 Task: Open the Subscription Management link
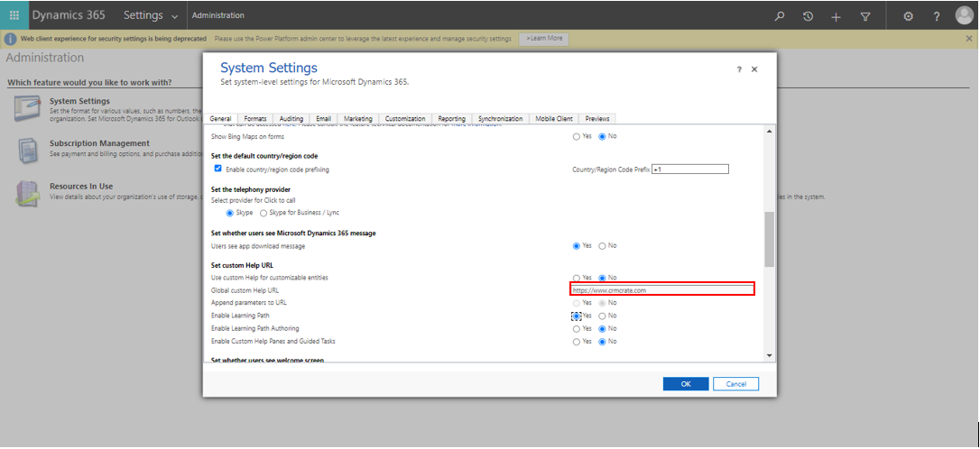(x=100, y=143)
